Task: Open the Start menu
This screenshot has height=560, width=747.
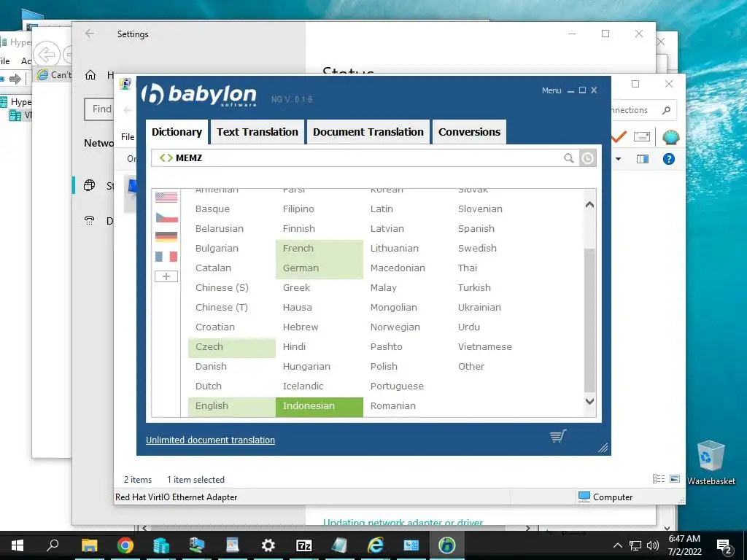Action: click(x=18, y=545)
